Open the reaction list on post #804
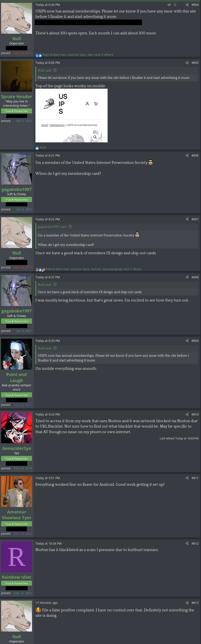This screenshot has width=201, height=644. pos(78,55)
